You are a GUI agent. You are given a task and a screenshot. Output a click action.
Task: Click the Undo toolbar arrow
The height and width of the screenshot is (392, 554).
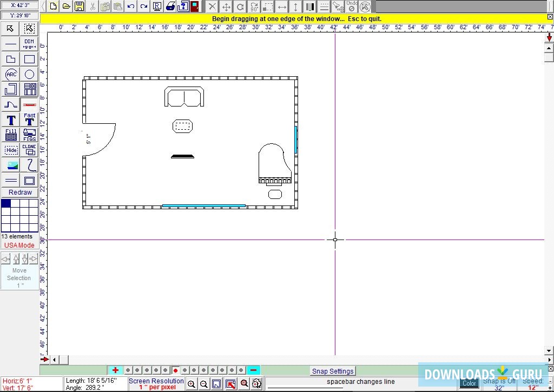pyautogui.click(x=130, y=6)
